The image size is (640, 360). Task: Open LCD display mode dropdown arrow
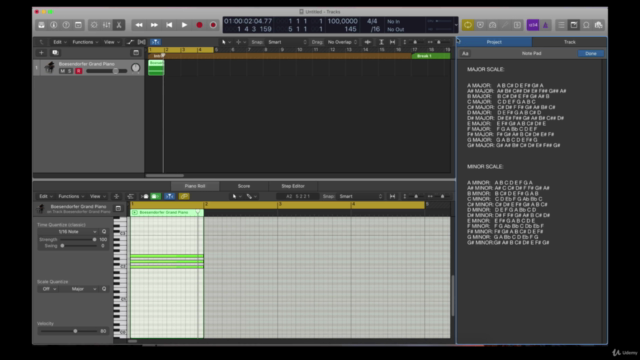click(456, 25)
